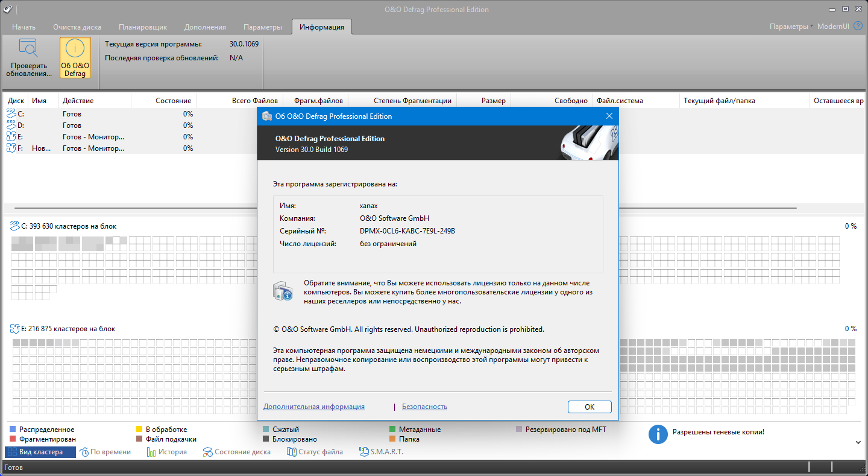This screenshot has height=476, width=868.
Task: Switch to the Планировщик ribbon tab
Action: [x=143, y=27]
